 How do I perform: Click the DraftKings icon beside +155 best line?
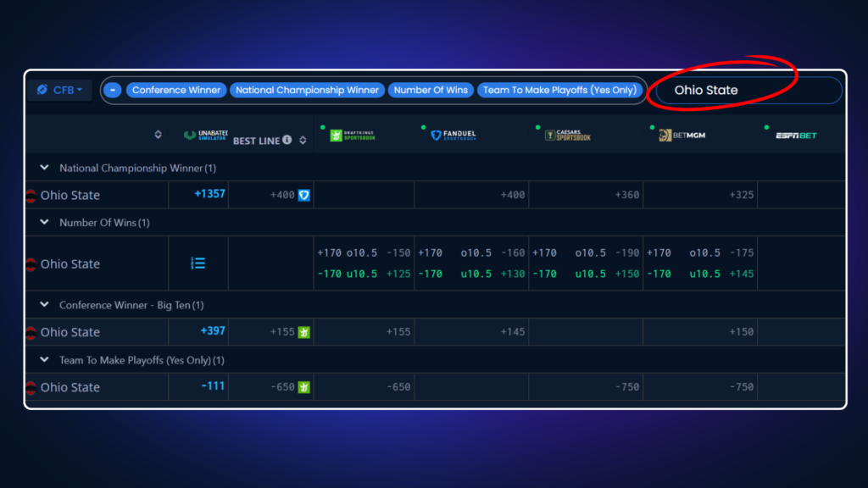(304, 332)
